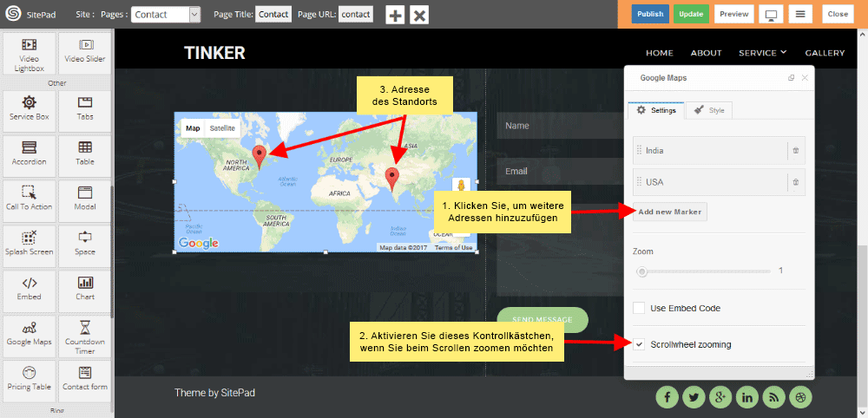The width and height of the screenshot is (868, 418).
Task: Click the map marker over India
Action: pyautogui.click(x=392, y=180)
